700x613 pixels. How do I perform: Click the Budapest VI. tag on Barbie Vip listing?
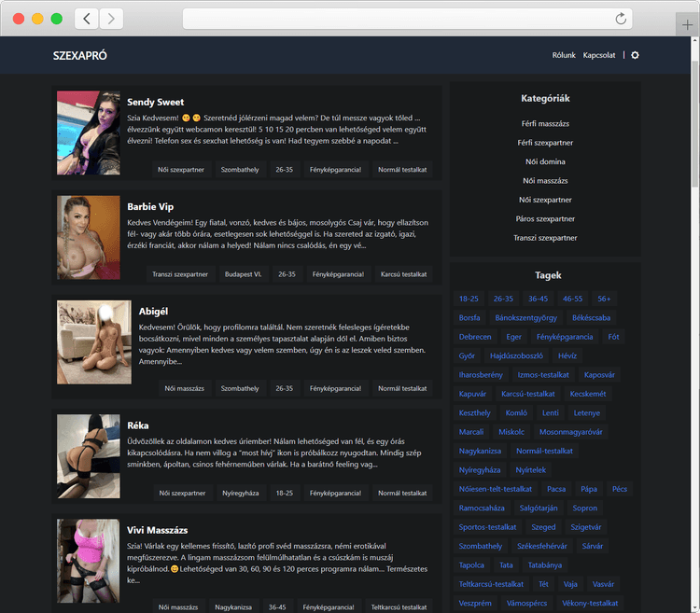pyautogui.click(x=244, y=274)
